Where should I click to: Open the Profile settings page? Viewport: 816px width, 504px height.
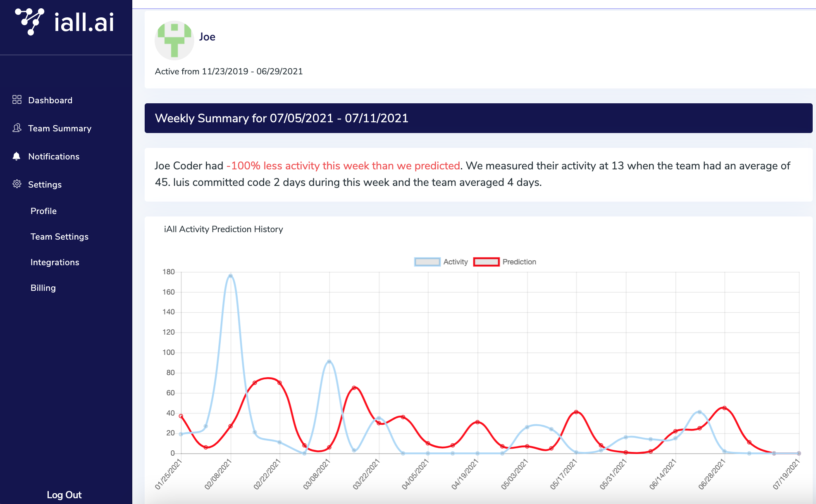(x=43, y=211)
